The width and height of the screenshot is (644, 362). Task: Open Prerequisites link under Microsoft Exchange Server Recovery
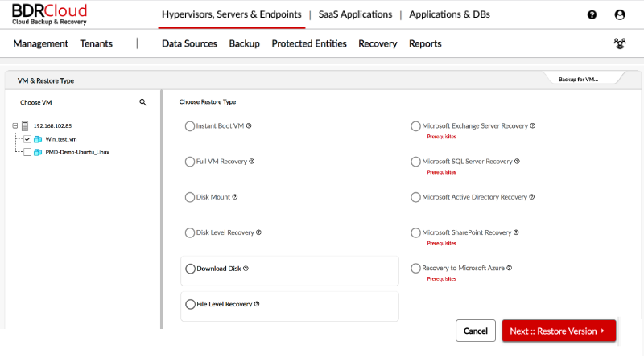click(x=441, y=137)
